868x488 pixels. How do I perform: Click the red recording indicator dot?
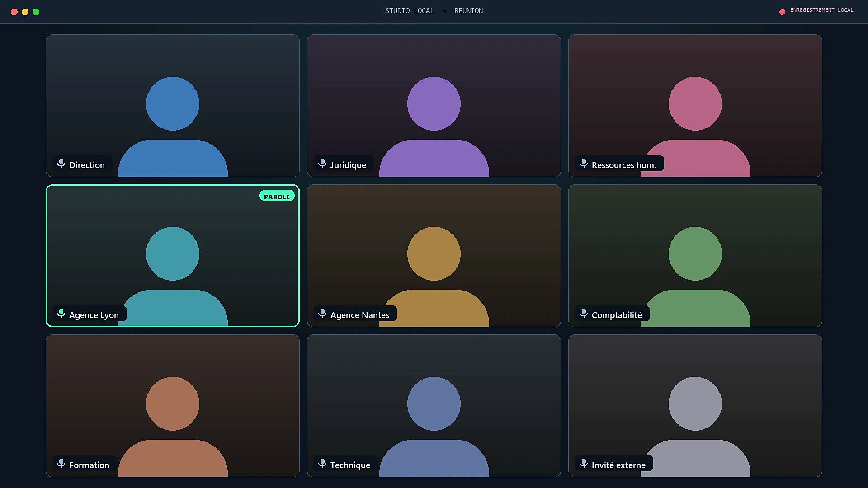click(x=782, y=12)
